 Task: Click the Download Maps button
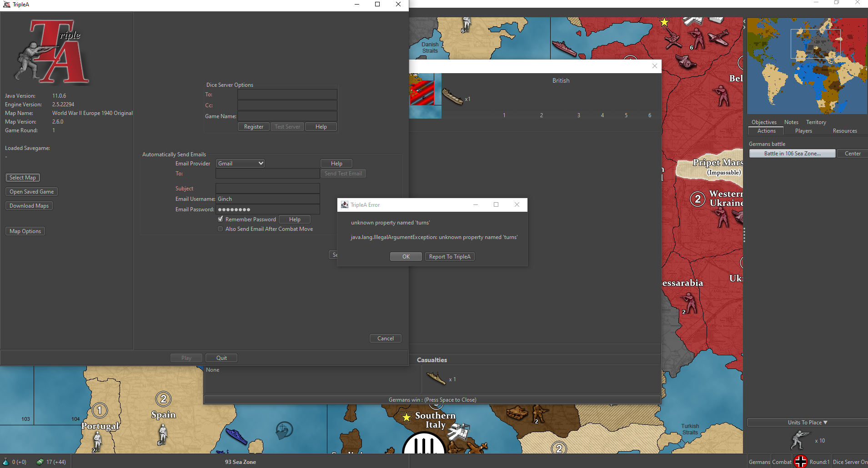tap(29, 206)
